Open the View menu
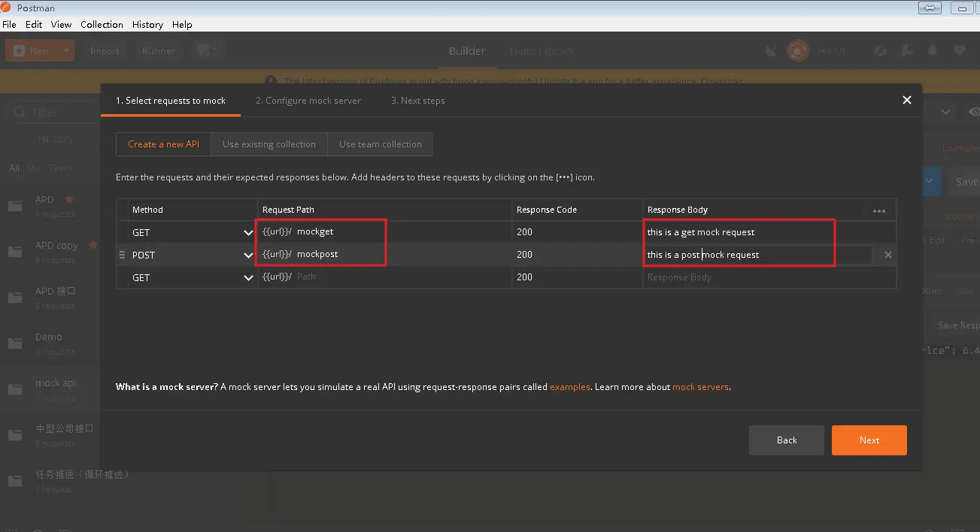The width and height of the screenshot is (980, 532). click(61, 24)
